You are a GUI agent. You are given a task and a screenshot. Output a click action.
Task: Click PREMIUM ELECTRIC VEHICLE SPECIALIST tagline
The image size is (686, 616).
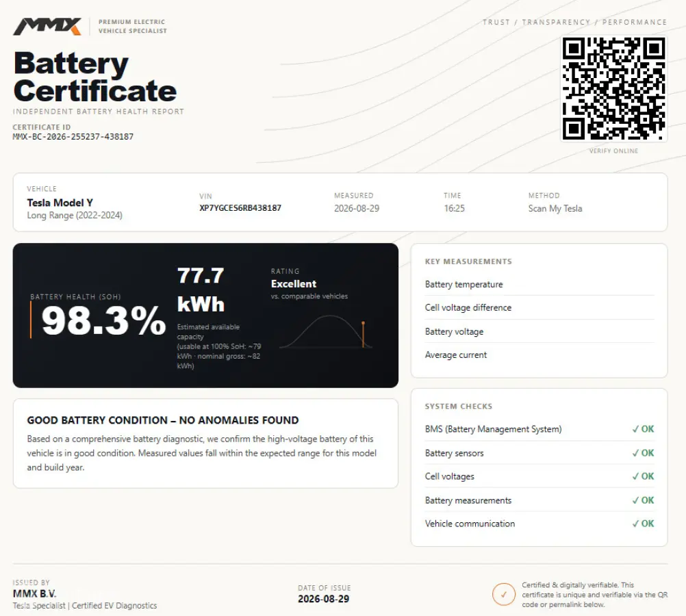click(x=133, y=26)
